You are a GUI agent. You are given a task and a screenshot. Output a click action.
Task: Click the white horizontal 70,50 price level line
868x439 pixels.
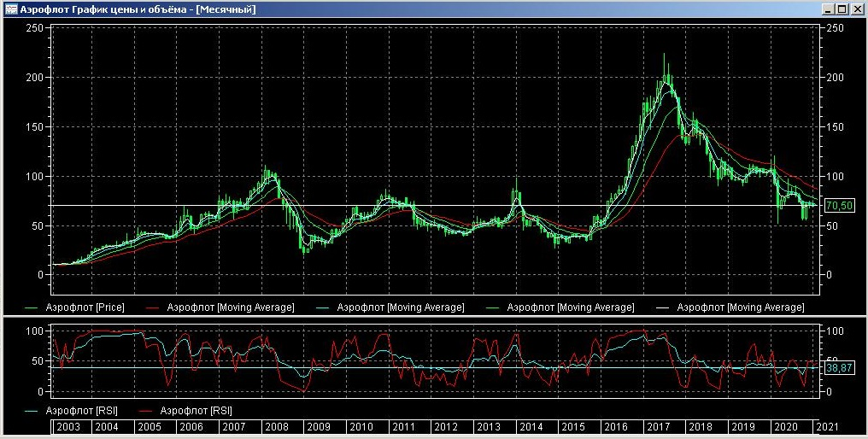[x=435, y=205]
